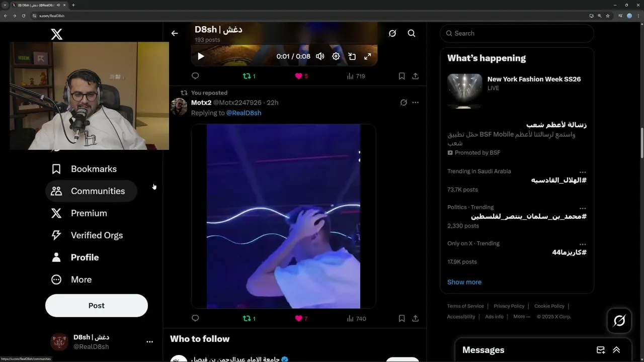The height and width of the screenshot is (362, 644).
Task: Open Motx2 profile avatar
Action: (x=179, y=107)
